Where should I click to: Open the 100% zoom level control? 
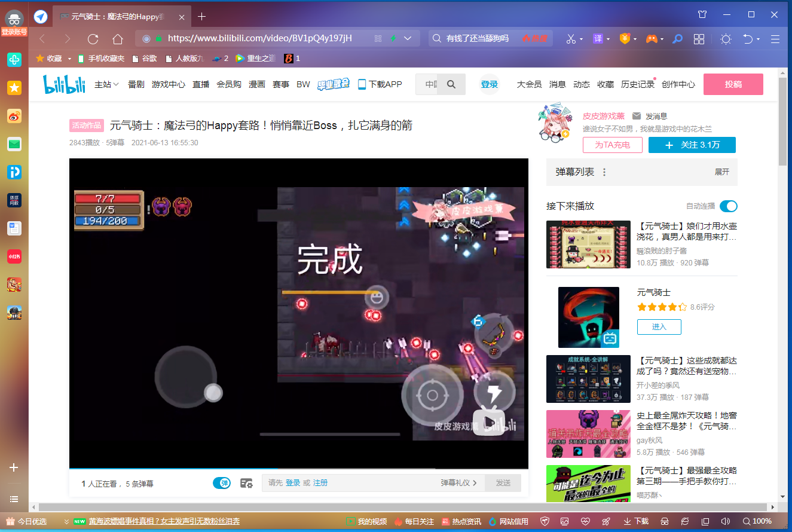pyautogui.click(x=756, y=521)
